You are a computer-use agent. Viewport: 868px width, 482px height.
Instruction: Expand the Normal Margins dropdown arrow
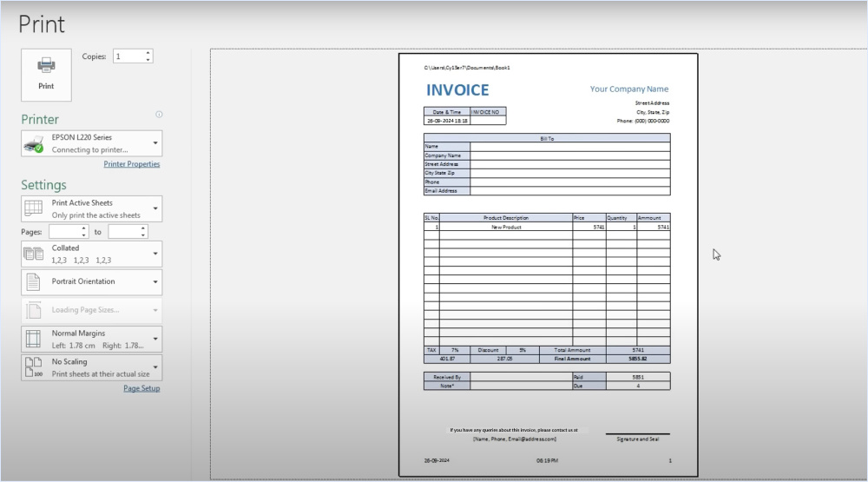click(x=155, y=339)
